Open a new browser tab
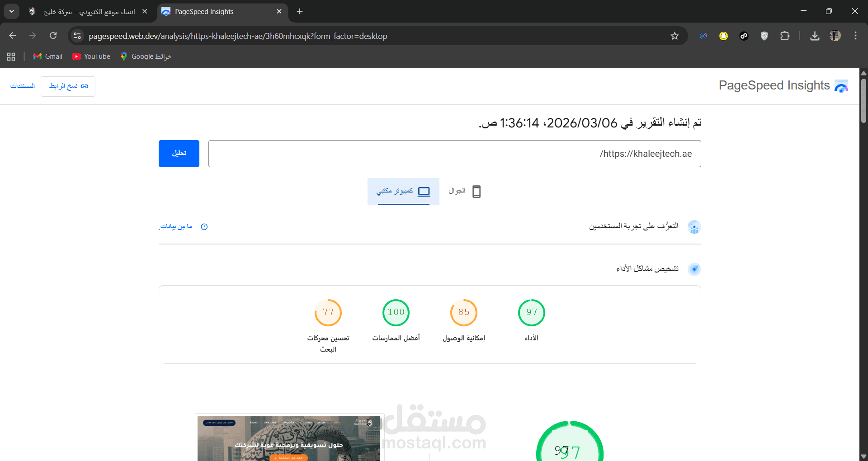The width and height of the screenshot is (868, 461). pyautogui.click(x=300, y=12)
